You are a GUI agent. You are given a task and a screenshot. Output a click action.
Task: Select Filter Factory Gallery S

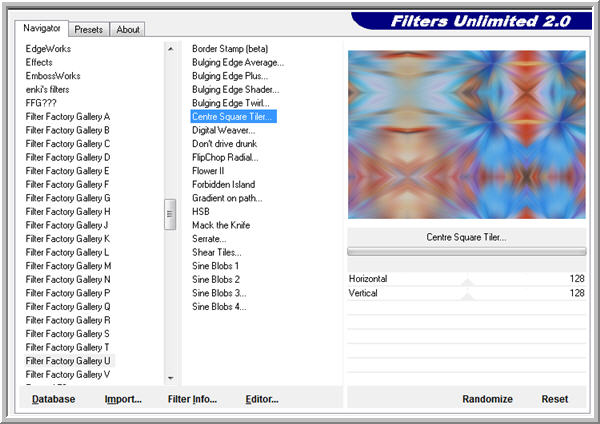pyautogui.click(x=68, y=334)
